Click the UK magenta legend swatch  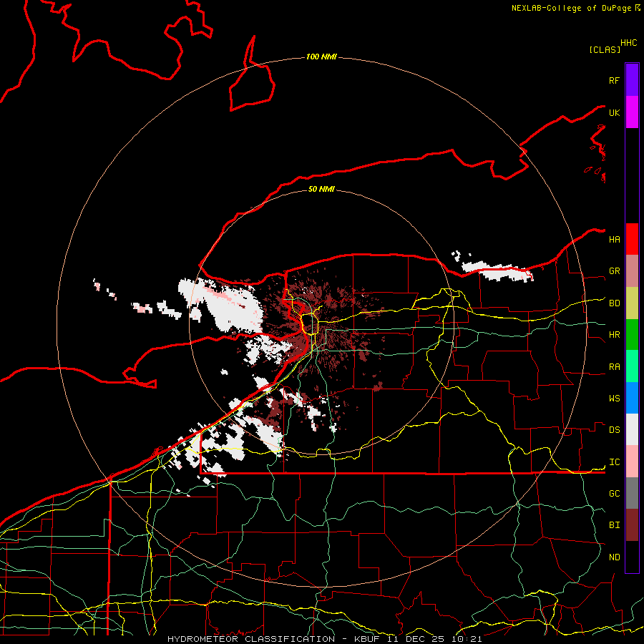[632, 112]
